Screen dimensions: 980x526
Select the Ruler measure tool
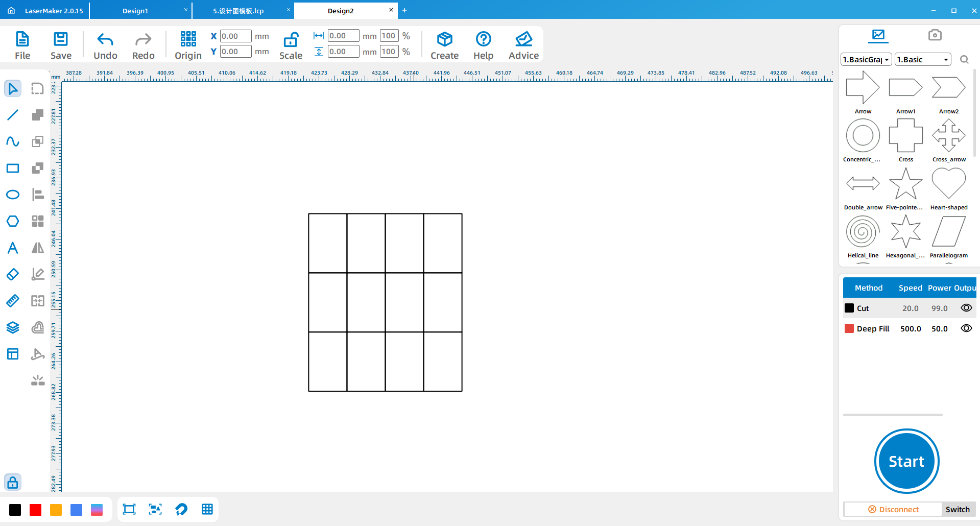(13, 301)
